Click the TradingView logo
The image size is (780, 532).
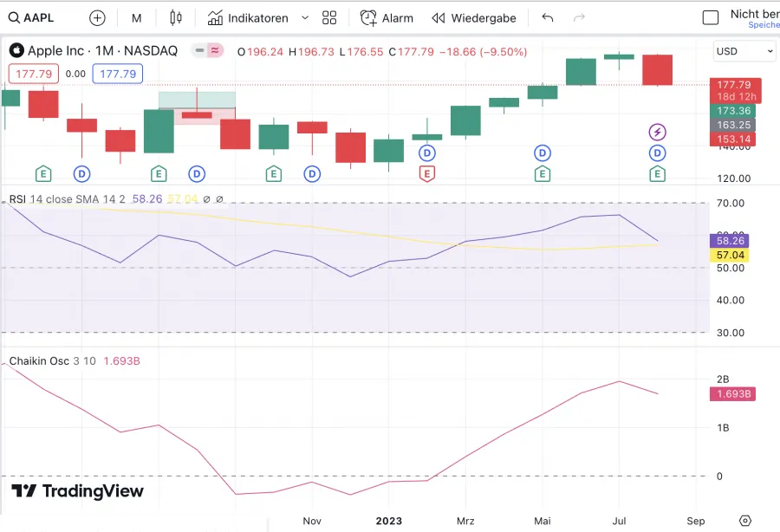77,491
